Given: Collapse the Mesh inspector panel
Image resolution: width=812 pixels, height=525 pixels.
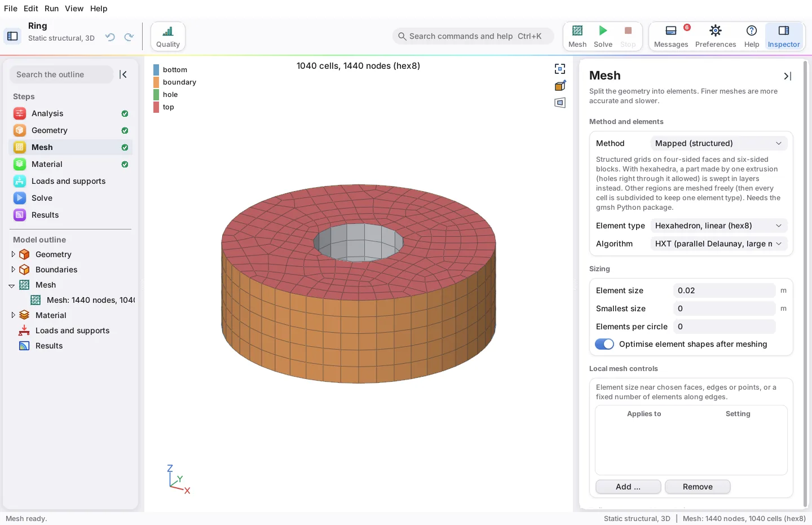Looking at the screenshot, I should 788,76.
